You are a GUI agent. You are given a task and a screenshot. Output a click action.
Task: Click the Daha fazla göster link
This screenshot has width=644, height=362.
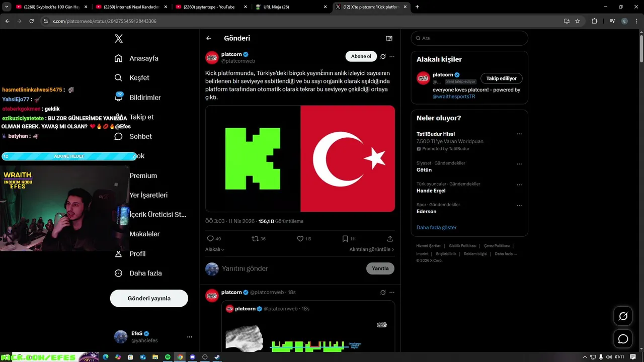[436, 228]
